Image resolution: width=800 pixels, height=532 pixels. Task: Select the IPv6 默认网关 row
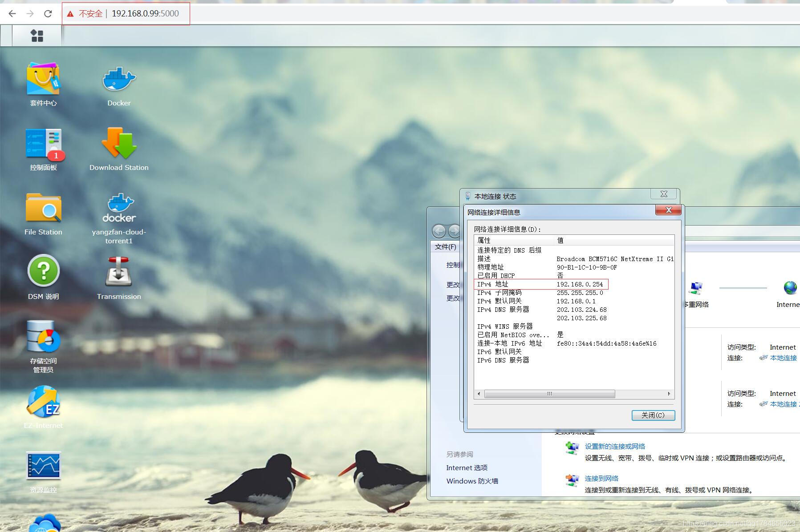click(x=574, y=352)
